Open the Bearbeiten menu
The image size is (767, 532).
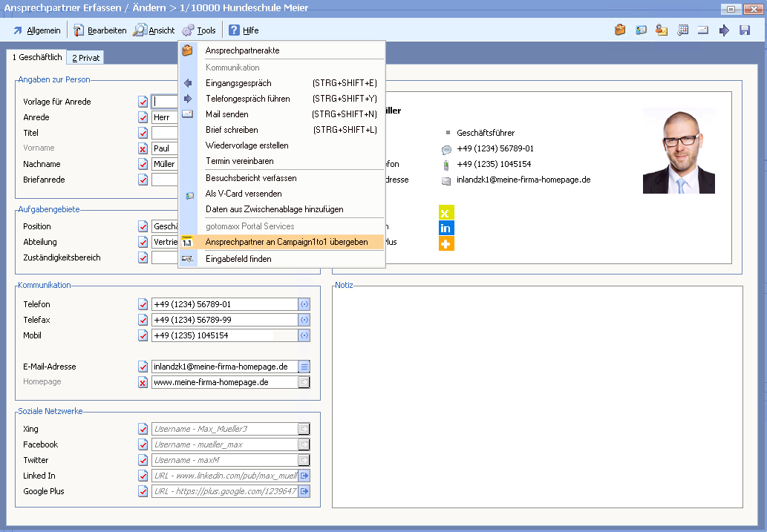click(99, 30)
